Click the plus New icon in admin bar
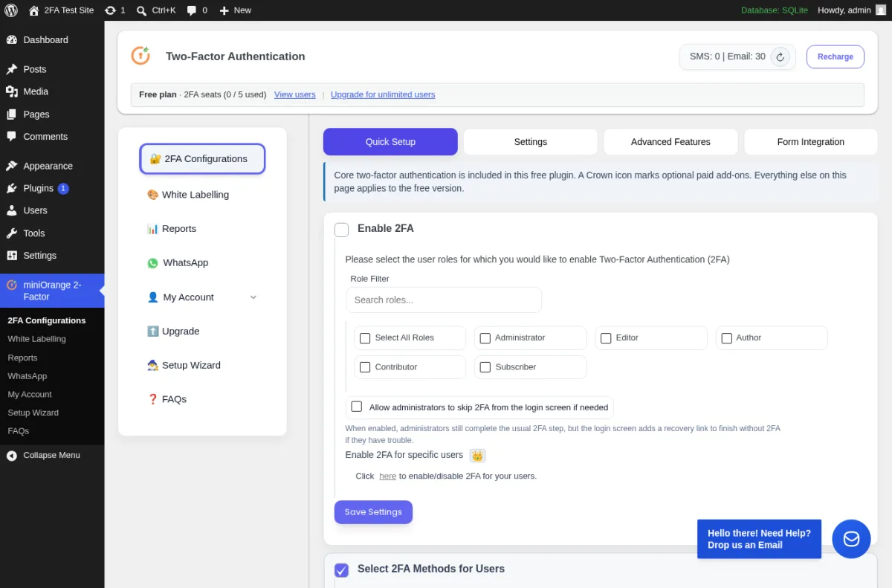 click(x=224, y=10)
